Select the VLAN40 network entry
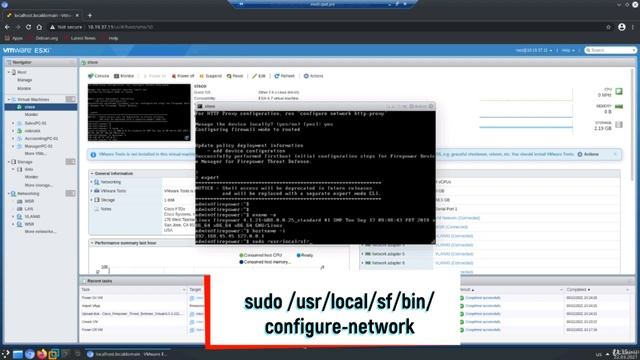640x360 pixels. 32,216
